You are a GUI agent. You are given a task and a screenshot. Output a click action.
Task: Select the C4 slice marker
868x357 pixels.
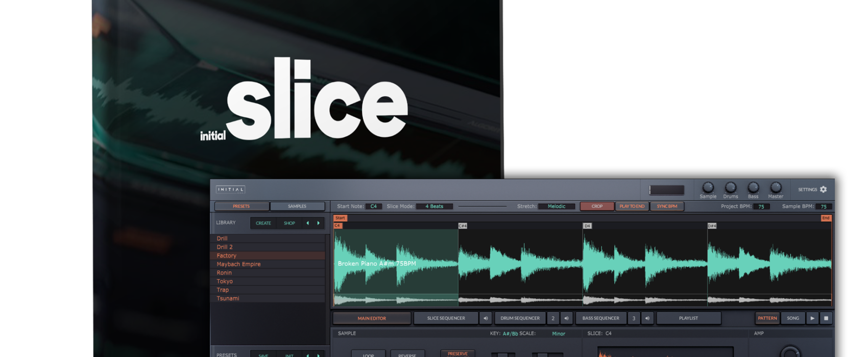[x=337, y=225]
